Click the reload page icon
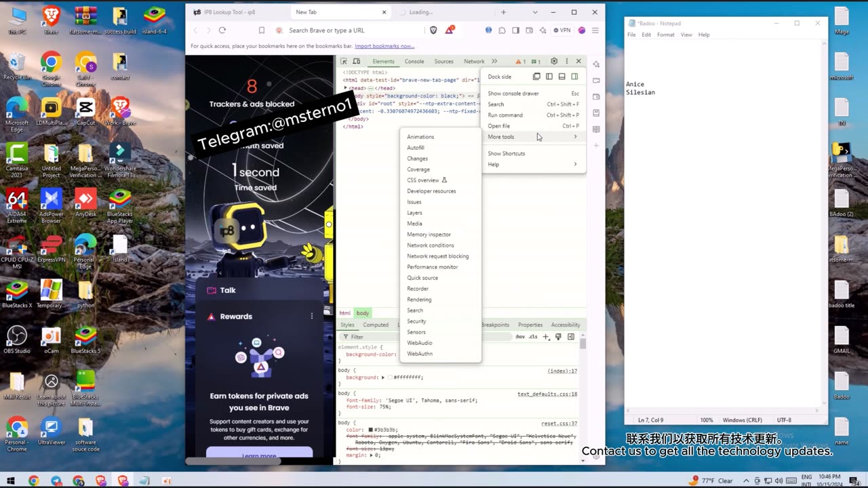 [x=222, y=30]
